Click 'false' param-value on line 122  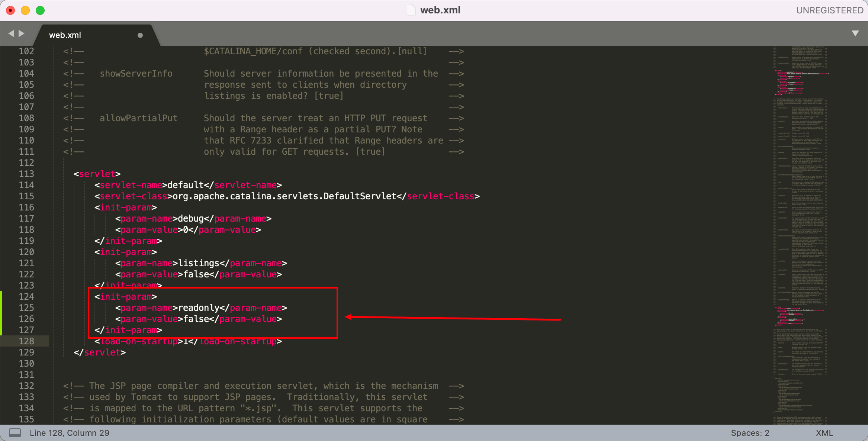pos(196,274)
